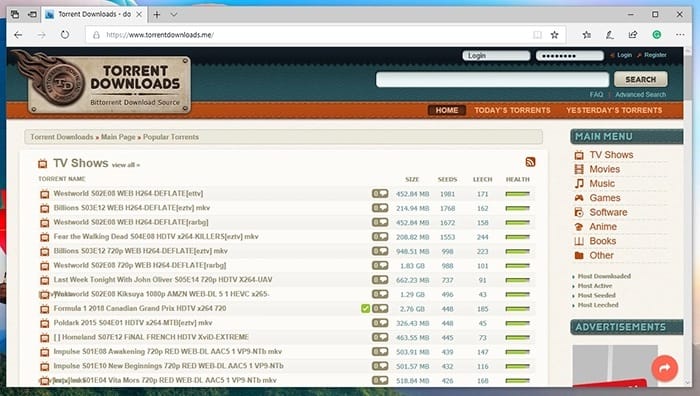Click the Movies icon in Main Menu
The width and height of the screenshot is (700, 396).
(579, 169)
